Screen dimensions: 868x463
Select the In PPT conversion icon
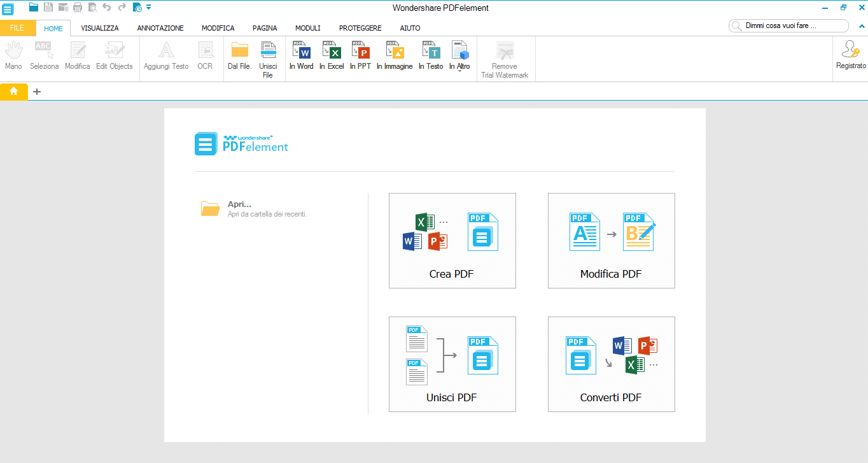coord(360,55)
